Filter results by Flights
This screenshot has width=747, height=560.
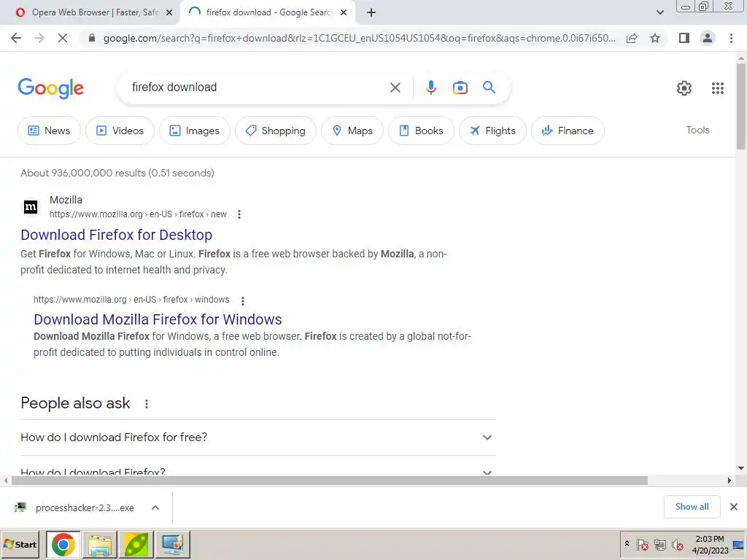[492, 131]
